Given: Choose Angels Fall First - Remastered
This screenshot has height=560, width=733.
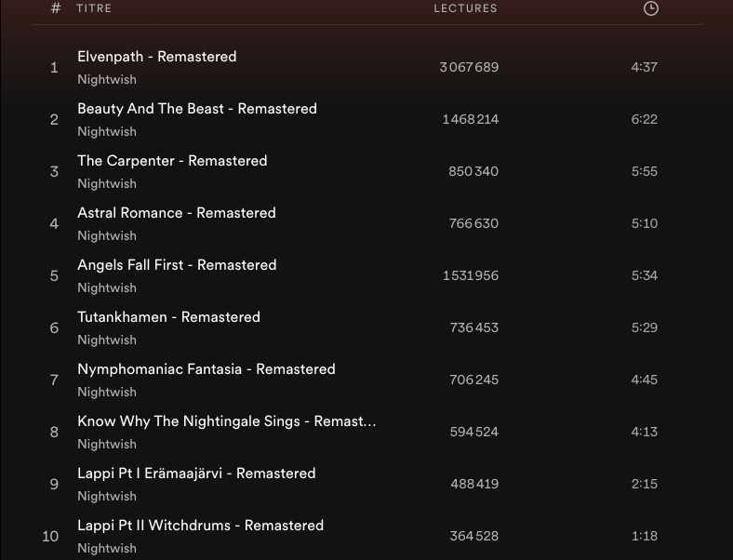Looking at the screenshot, I should click(x=177, y=265).
